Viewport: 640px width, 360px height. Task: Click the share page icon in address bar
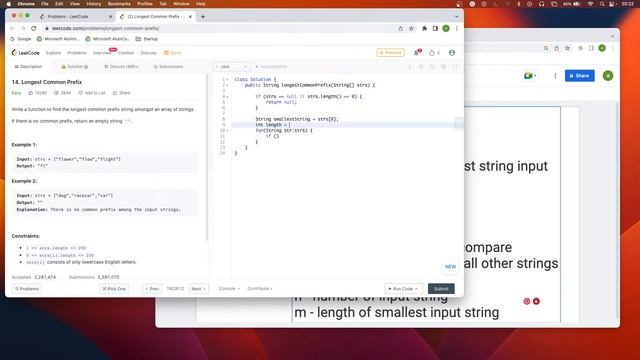(400, 29)
